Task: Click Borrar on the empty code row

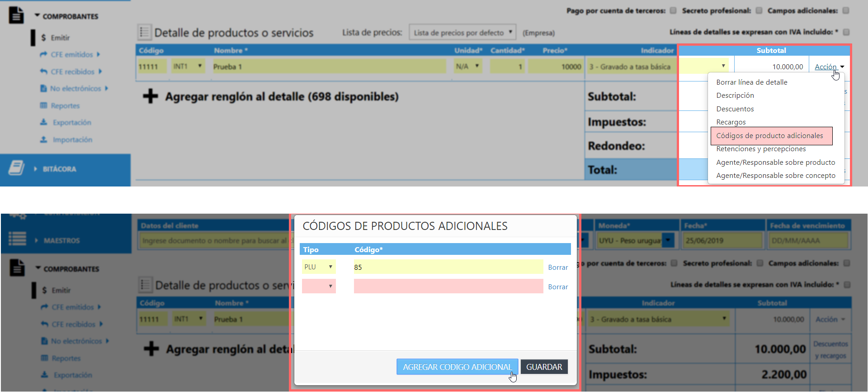Action: tap(558, 287)
